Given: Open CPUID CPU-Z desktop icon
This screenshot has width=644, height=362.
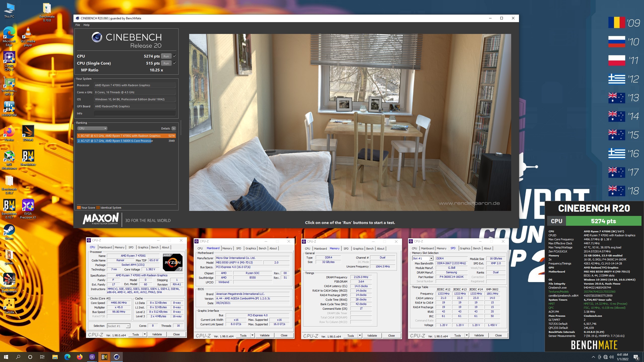Looking at the screenshot, I should click(x=9, y=61).
